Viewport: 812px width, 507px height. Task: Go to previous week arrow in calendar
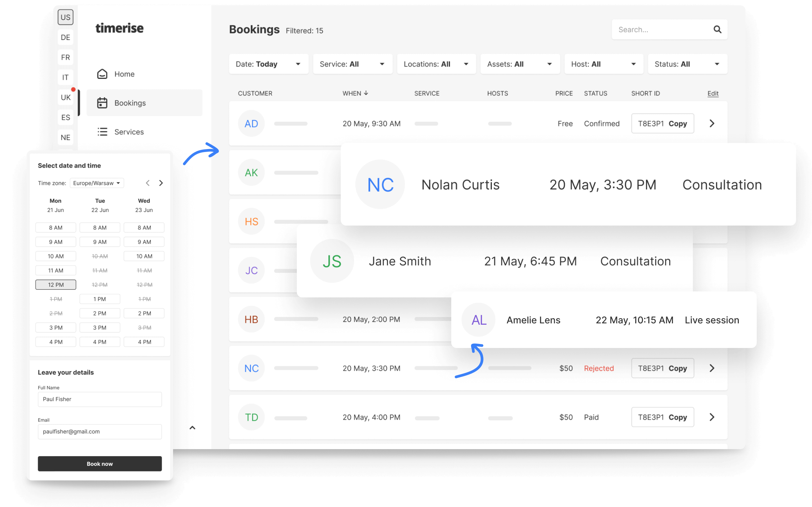[x=147, y=183]
